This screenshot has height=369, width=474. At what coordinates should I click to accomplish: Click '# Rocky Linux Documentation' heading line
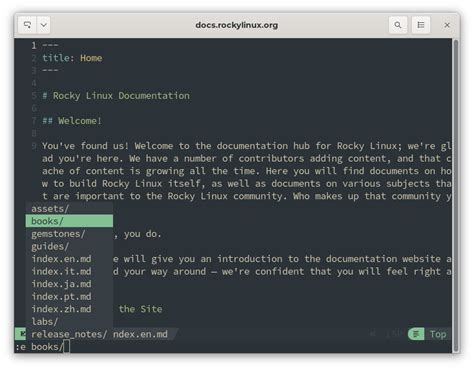coord(116,96)
